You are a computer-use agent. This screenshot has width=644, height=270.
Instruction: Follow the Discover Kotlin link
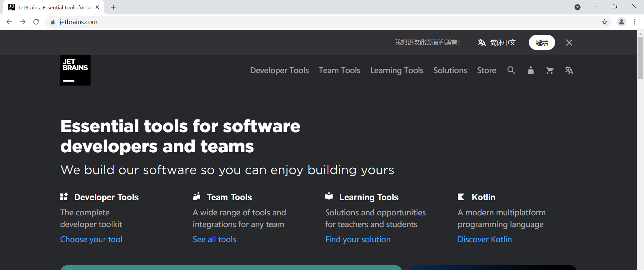tap(485, 239)
